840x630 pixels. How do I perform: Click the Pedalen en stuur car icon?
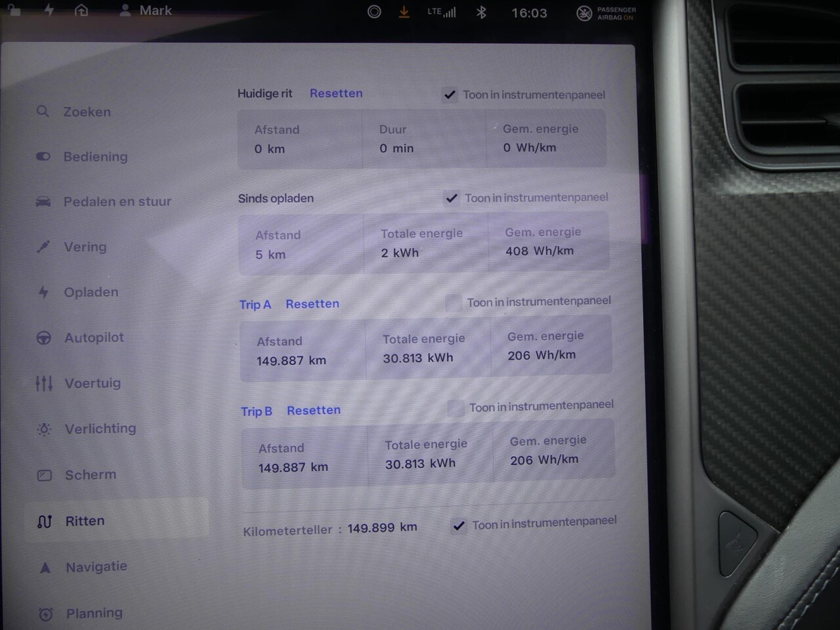point(43,201)
